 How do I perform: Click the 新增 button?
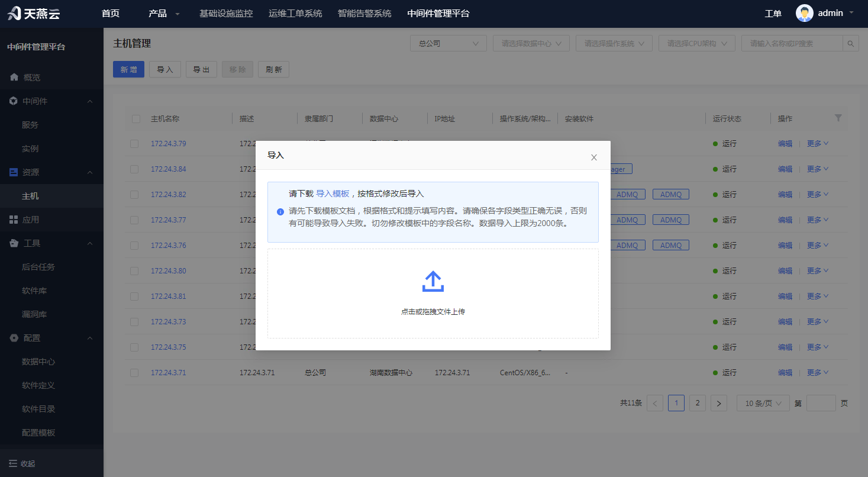click(128, 69)
